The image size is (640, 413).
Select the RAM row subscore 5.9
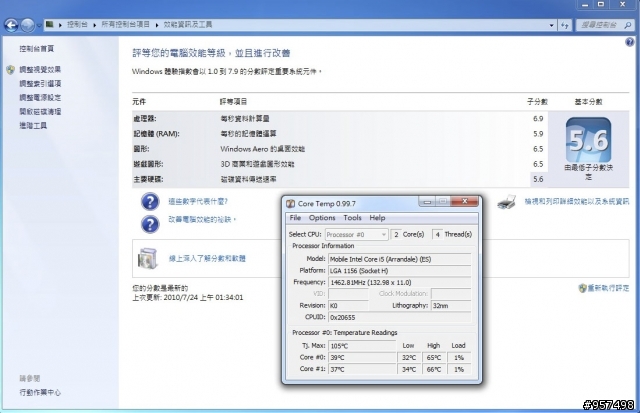(538, 134)
